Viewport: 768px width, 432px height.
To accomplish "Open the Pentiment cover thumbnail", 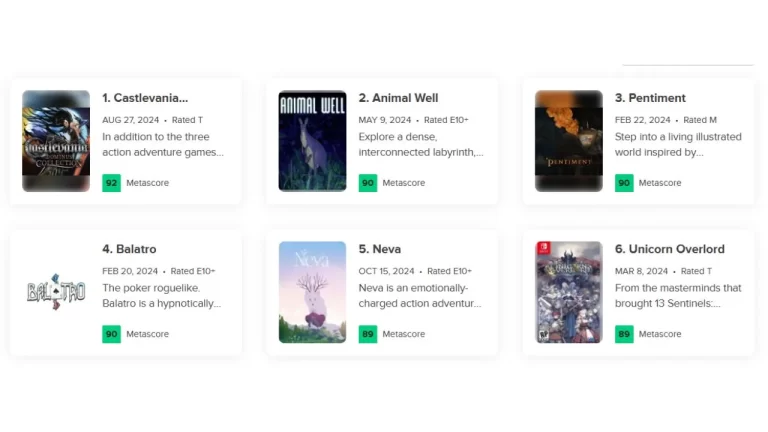I will [x=568, y=141].
